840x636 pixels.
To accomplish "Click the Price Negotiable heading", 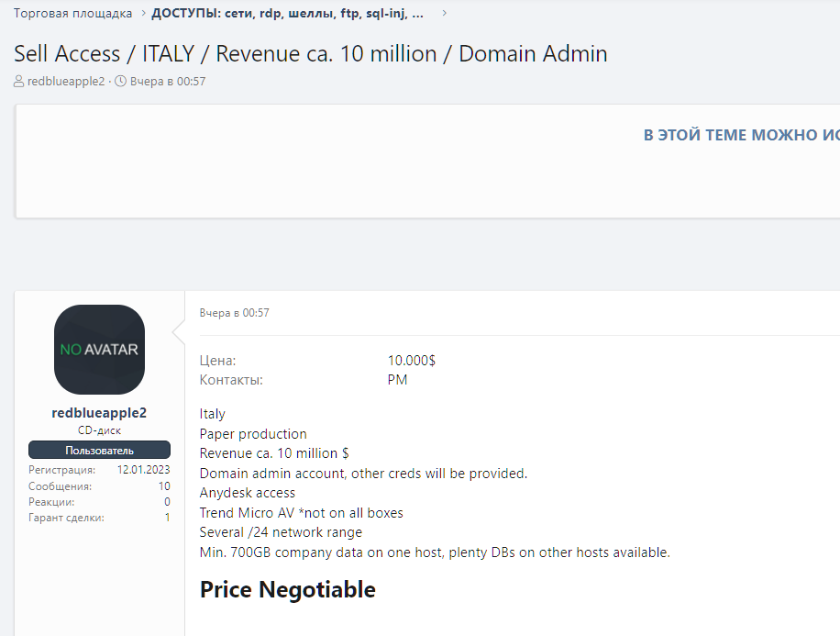I will pyautogui.click(x=287, y=589).
